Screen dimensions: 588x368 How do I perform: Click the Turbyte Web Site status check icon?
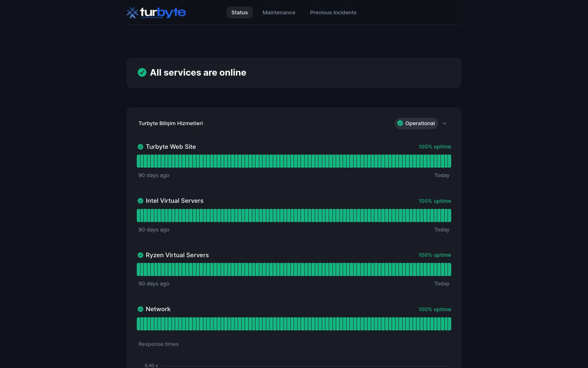(x=140, y=147)
